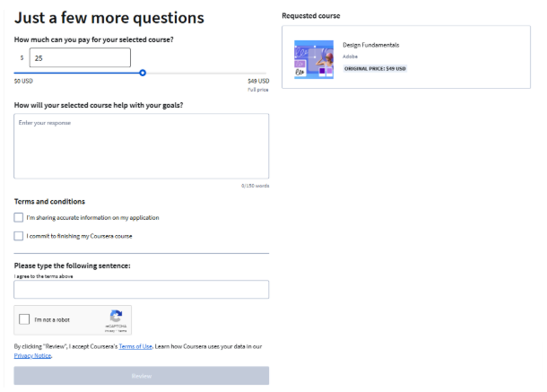Click the $0 USD slider minimum label
Screen dimensions: 547x392
[x=23, y=81]
